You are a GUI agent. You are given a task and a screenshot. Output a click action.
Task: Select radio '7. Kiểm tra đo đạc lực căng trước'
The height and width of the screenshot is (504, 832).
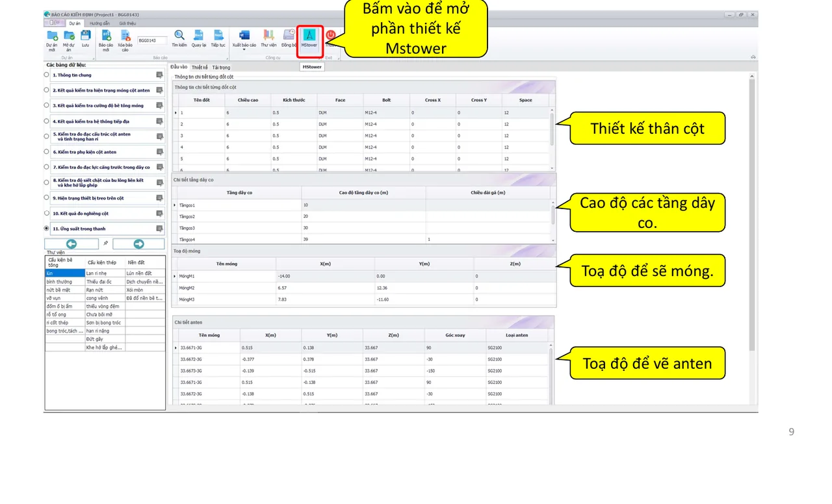coord(46,167)
